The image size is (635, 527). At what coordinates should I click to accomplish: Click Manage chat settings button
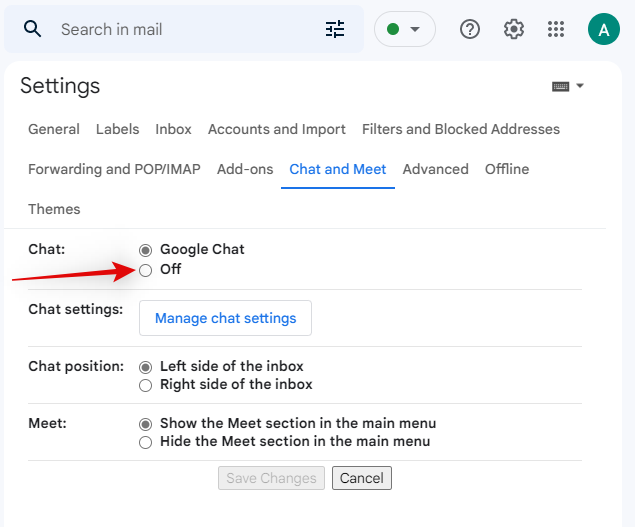click(x=226, y=318)
